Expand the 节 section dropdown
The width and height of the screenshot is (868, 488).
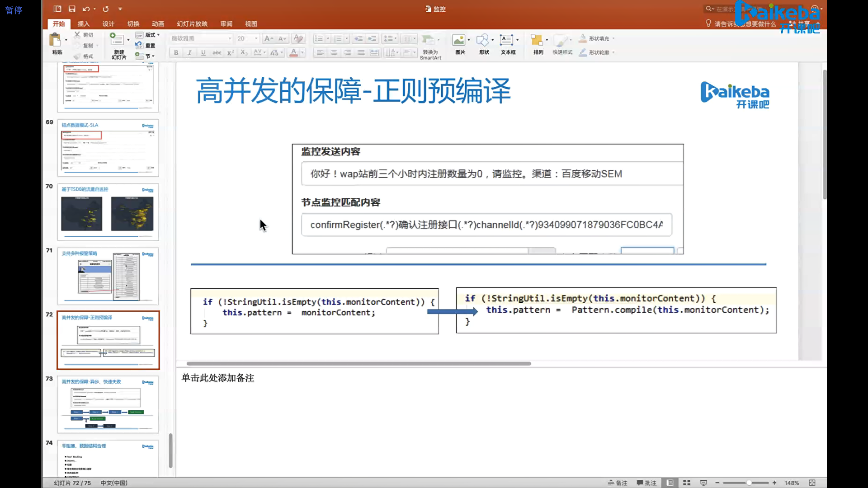[x=150, y=56]
